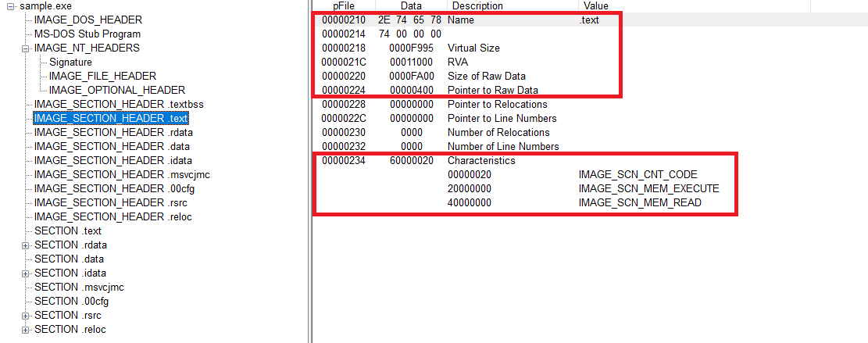Expand the SECTION .rsrc node
Screen dimensions: 868x343
point(26,316)
